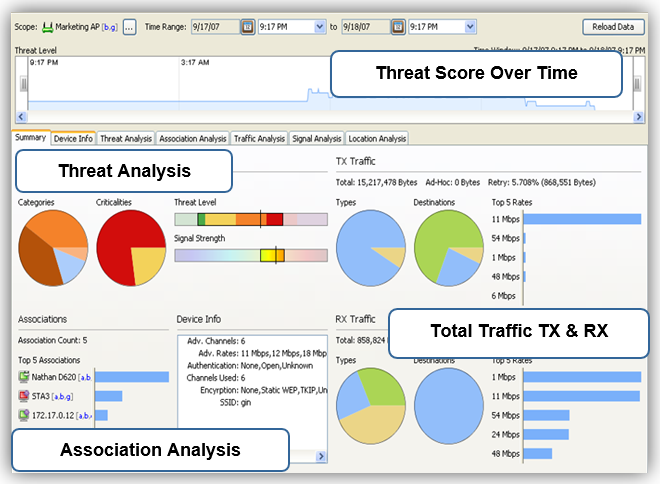Open the Signal Analysis tab
This screenshot has width=660, height=484.
(317, 138)
